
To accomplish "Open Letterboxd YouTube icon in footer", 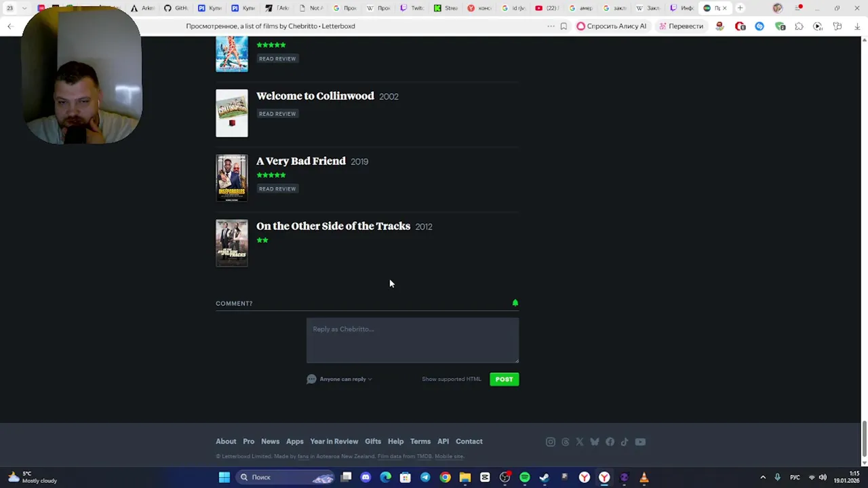I will [x=640, y=442].
